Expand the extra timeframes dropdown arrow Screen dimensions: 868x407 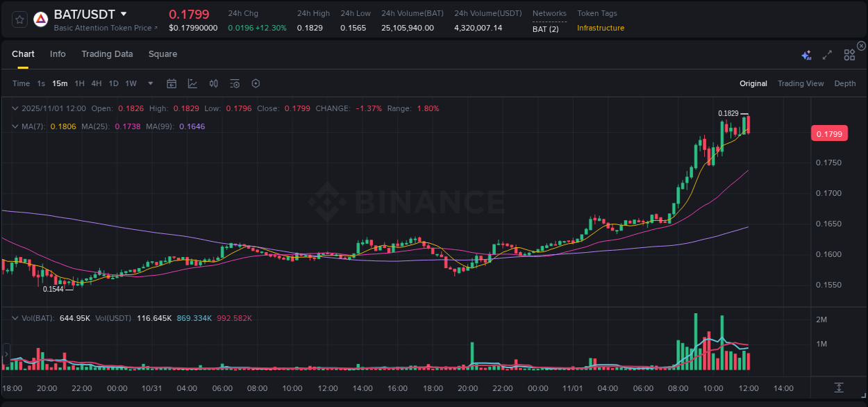[x=149, y=83]
